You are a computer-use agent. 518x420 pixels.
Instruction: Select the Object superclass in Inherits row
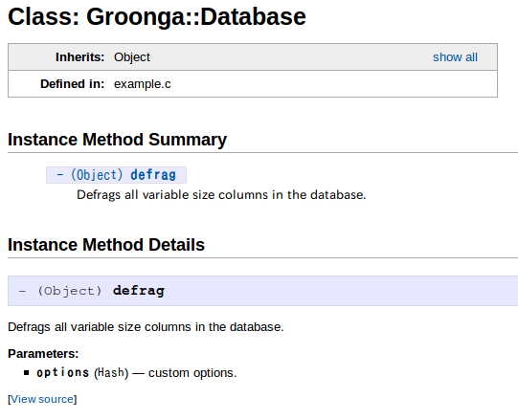(x=132, y=57)
